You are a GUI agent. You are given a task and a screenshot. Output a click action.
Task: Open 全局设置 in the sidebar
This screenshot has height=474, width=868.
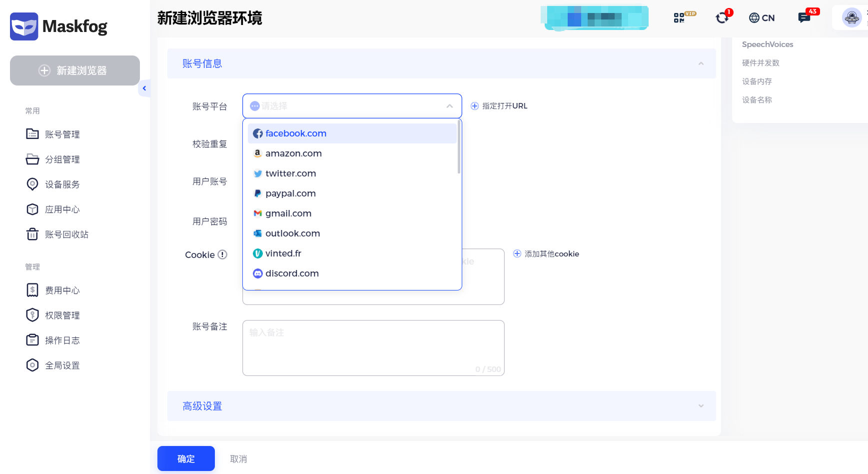[x=62, y=365]
